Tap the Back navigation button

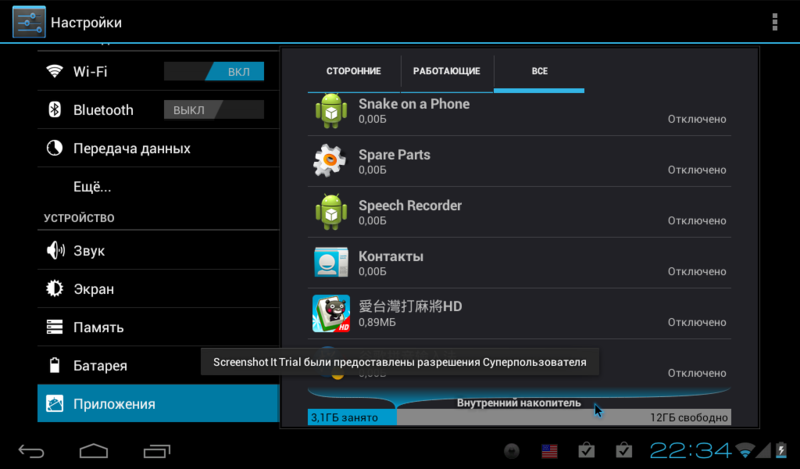(x=32, y=451)
